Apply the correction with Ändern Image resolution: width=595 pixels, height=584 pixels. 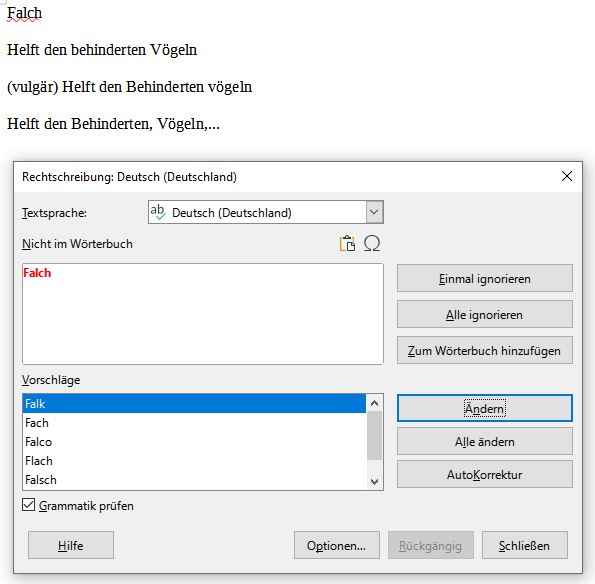coord(485,408)
